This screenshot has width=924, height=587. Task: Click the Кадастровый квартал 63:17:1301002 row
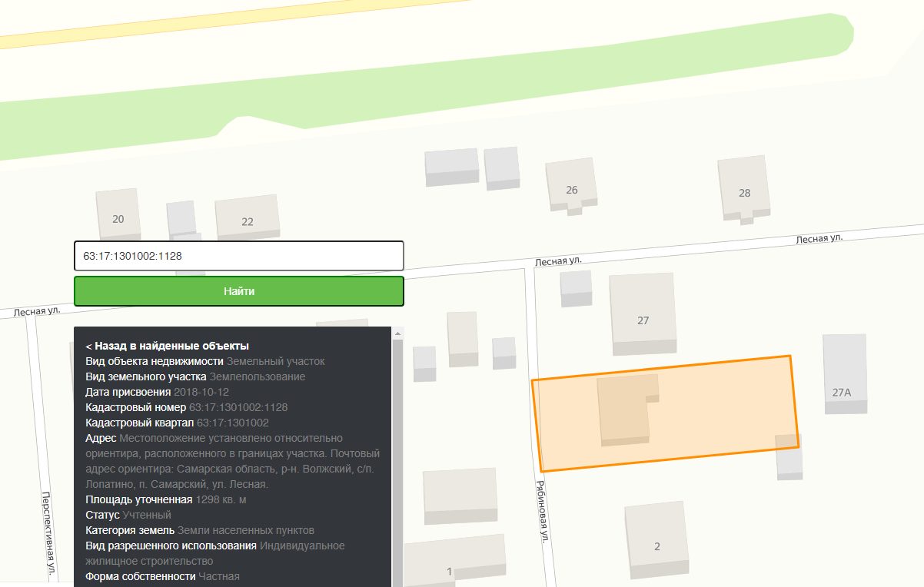click(177, 423)
